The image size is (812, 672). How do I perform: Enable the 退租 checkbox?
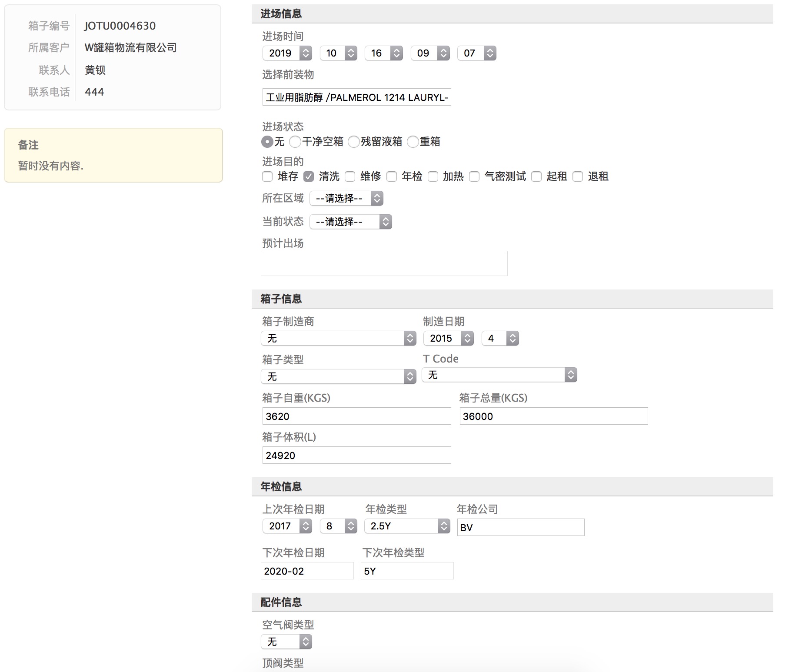click(577, 177)
